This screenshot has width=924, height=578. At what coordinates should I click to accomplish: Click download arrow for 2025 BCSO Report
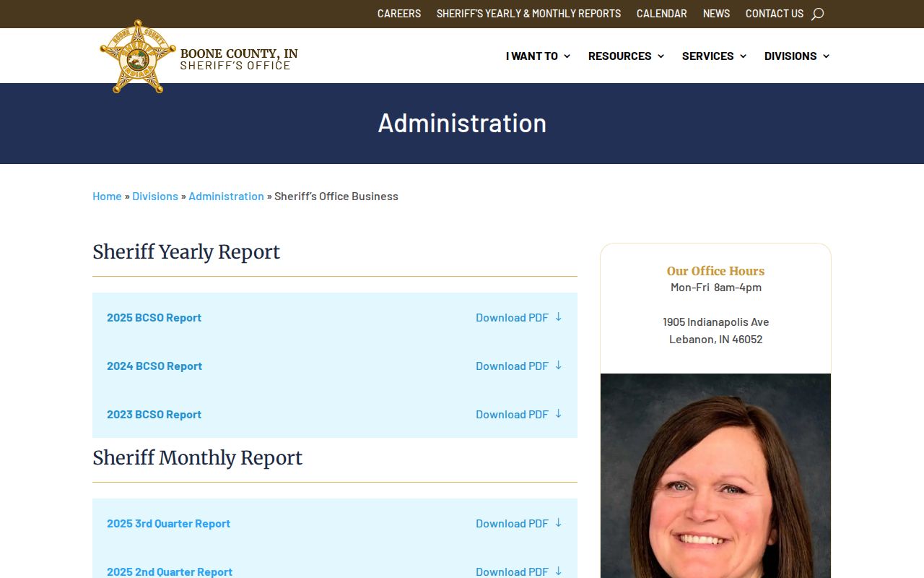558,317
